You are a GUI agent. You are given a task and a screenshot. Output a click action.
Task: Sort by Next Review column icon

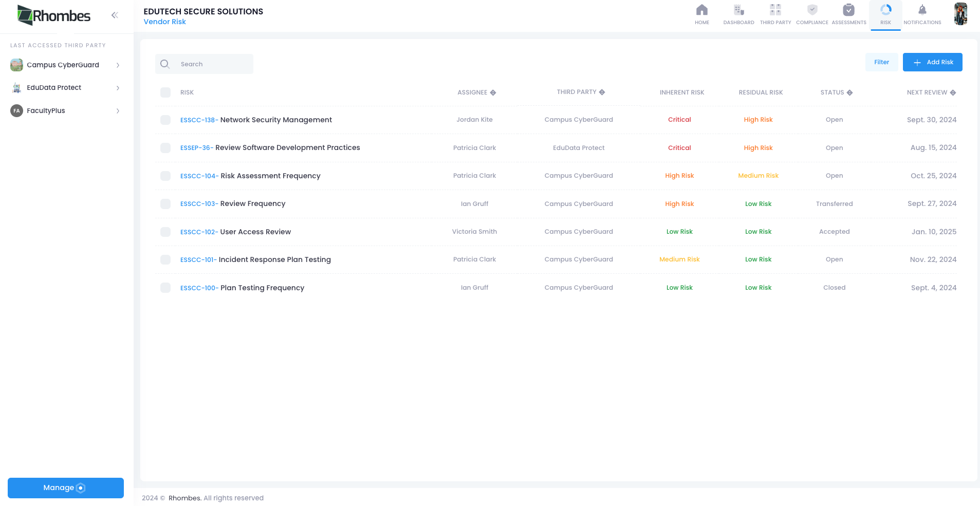tap(953, 92)
